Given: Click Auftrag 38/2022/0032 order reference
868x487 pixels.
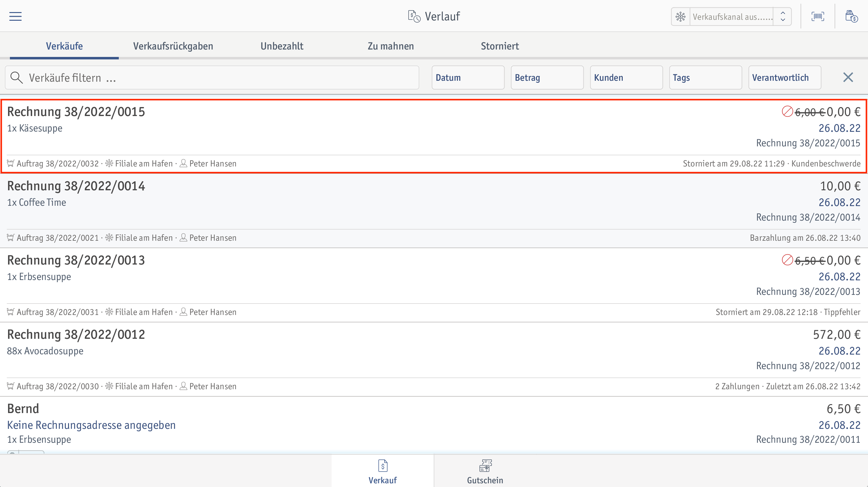Looking at the screenshot, I should [x=58, y=164].
